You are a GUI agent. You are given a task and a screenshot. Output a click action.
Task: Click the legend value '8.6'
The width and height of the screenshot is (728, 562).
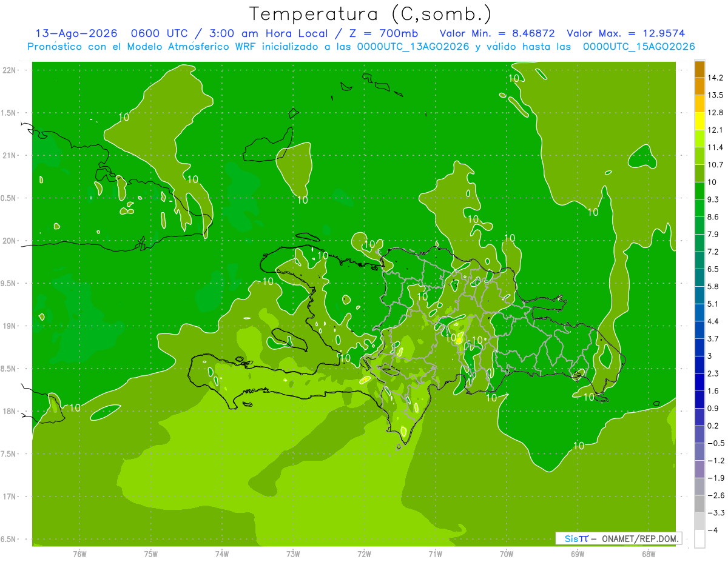tap(713, 217)
